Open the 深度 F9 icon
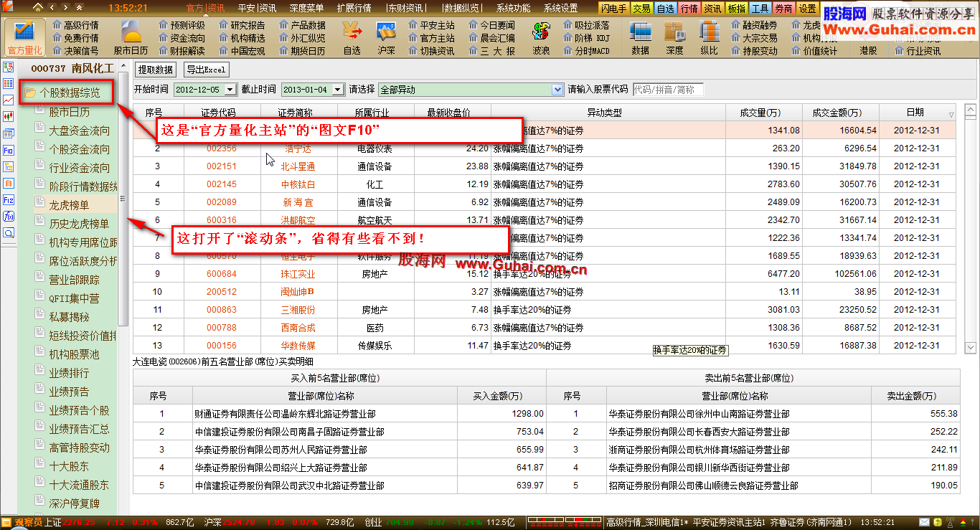980x530 pixels. tap(674, 38)
